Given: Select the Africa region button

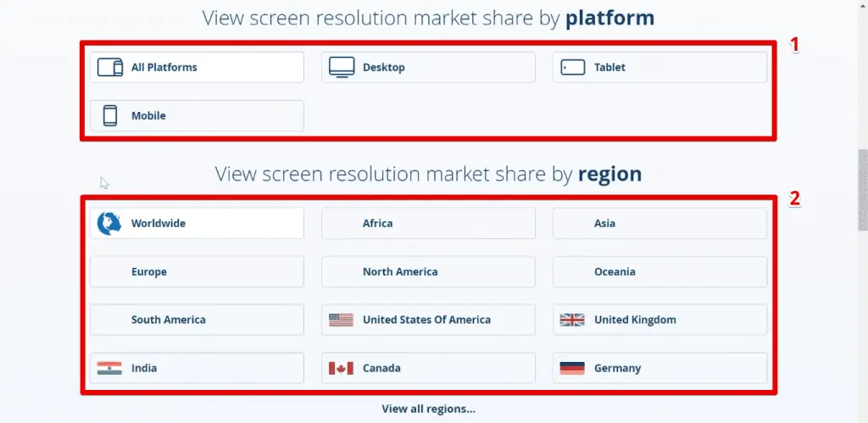Looking at the screenshot, I should (x=428, y=224).
